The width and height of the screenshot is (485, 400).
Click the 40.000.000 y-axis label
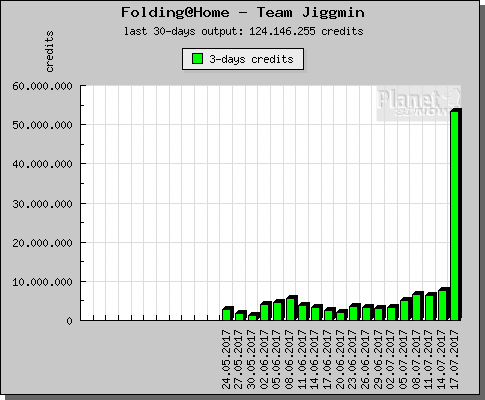(42, 164)
